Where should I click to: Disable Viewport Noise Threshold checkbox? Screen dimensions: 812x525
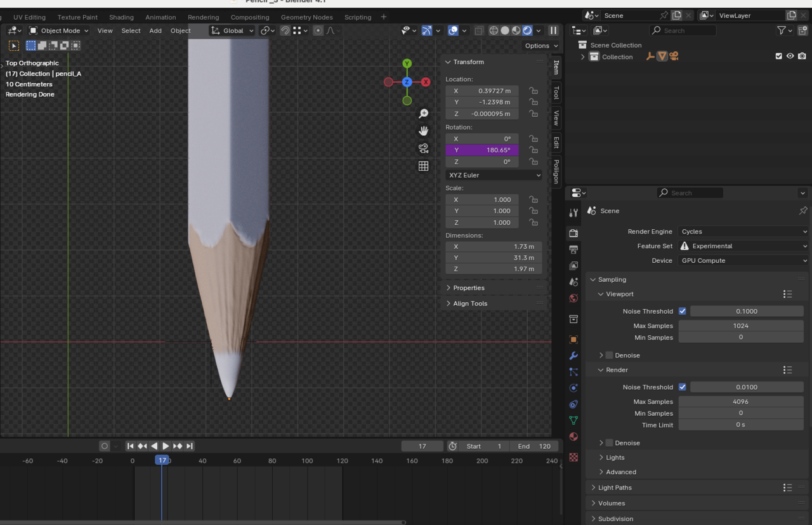coord(682,311)
